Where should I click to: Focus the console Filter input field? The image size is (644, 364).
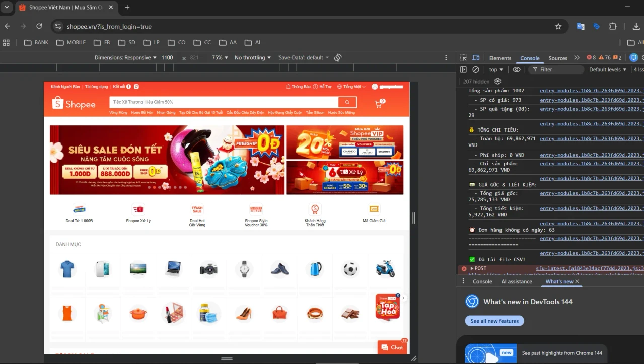pyautogui.click(x=556, y=69)
